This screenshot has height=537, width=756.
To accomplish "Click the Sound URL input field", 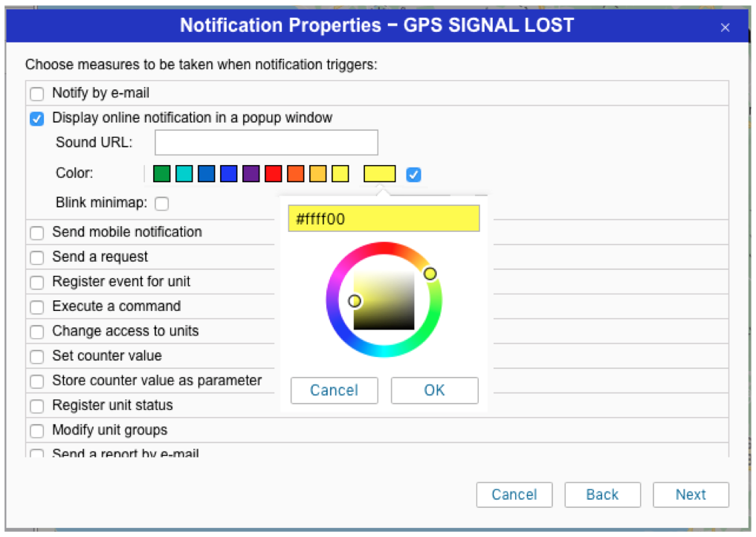I will pos(266,143).
